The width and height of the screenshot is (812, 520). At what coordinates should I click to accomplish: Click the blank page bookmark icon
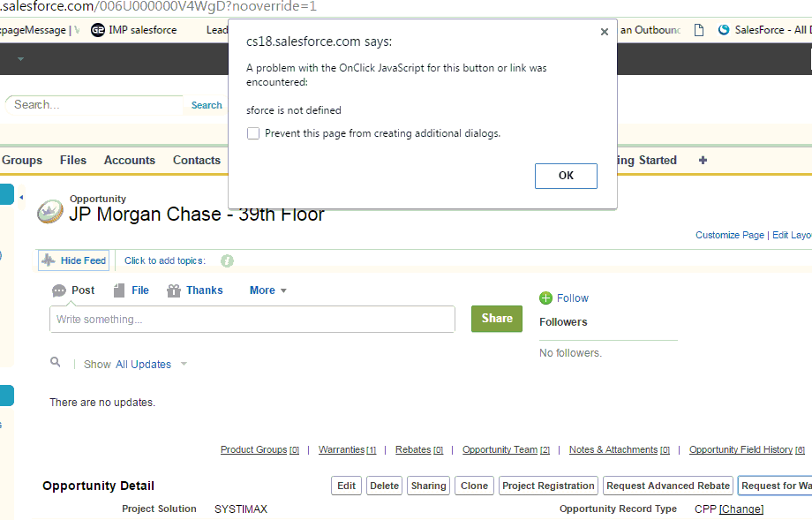(x=699, y=30)
